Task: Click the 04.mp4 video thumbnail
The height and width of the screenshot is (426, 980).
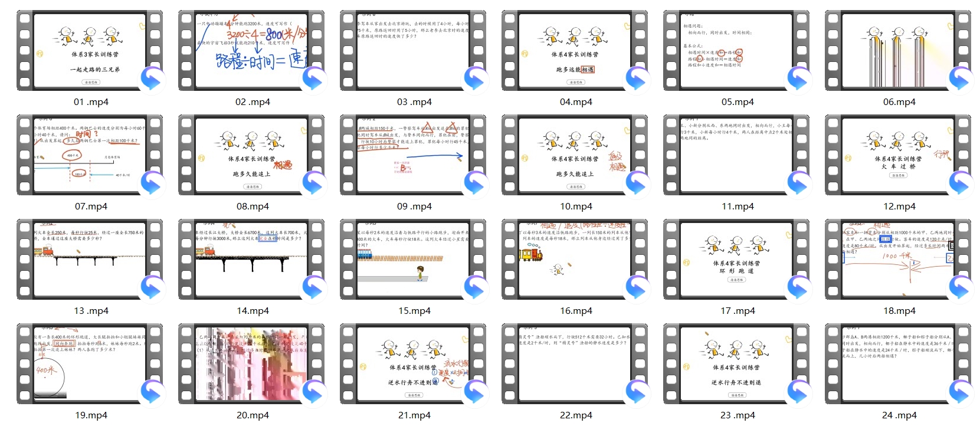Action: 575,51
